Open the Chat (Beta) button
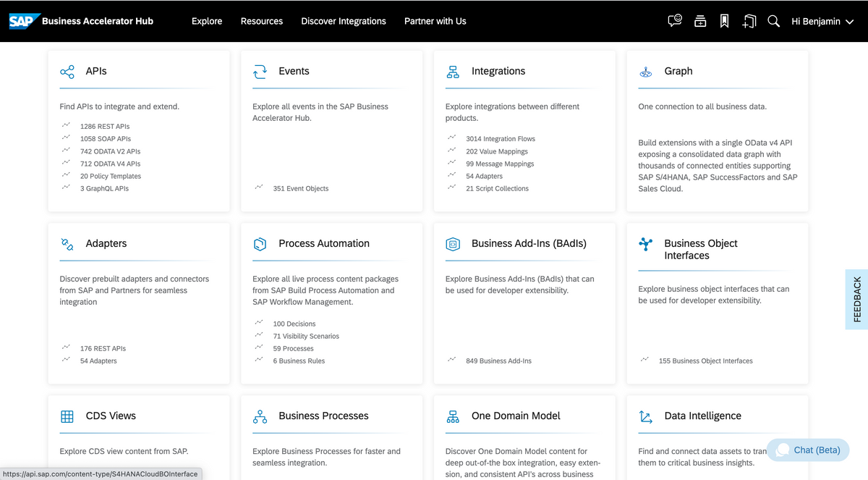The image size is (868, 480). 807,450
